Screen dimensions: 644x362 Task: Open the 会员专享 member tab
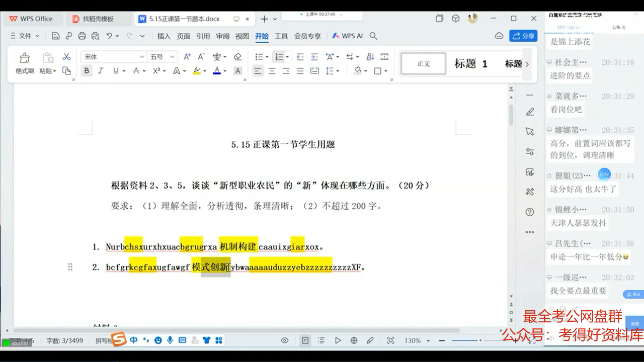(x=308, y=36)
